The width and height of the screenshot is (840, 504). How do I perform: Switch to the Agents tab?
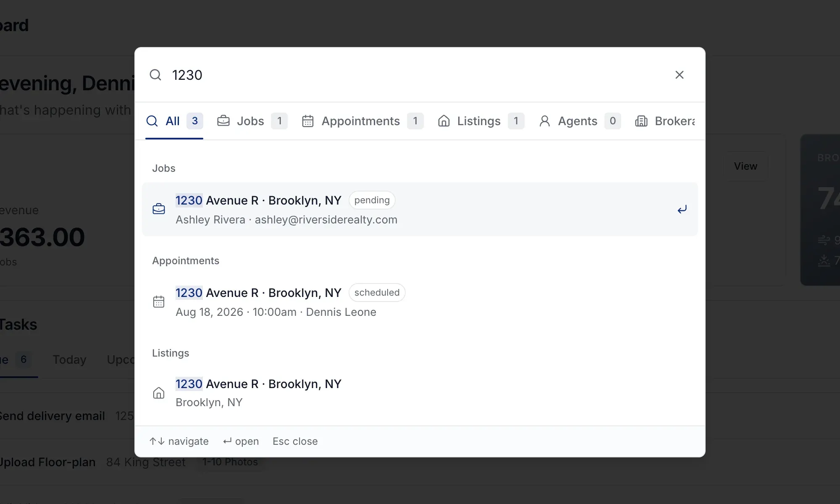(x=580, y=121)
